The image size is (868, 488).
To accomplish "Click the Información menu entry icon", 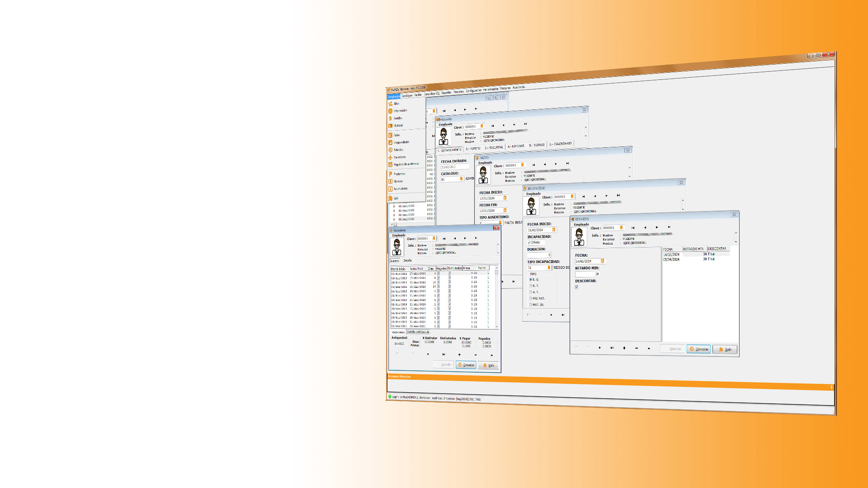I will 391,111.
